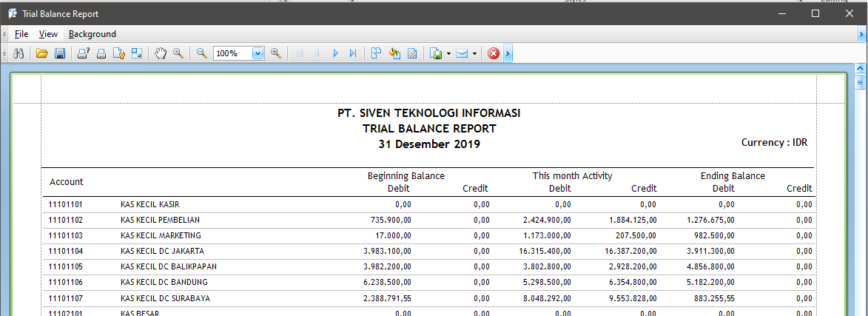Click the value 6.354.800,00
This screenshot has height=316, width=868.
[x=632, y=282]
